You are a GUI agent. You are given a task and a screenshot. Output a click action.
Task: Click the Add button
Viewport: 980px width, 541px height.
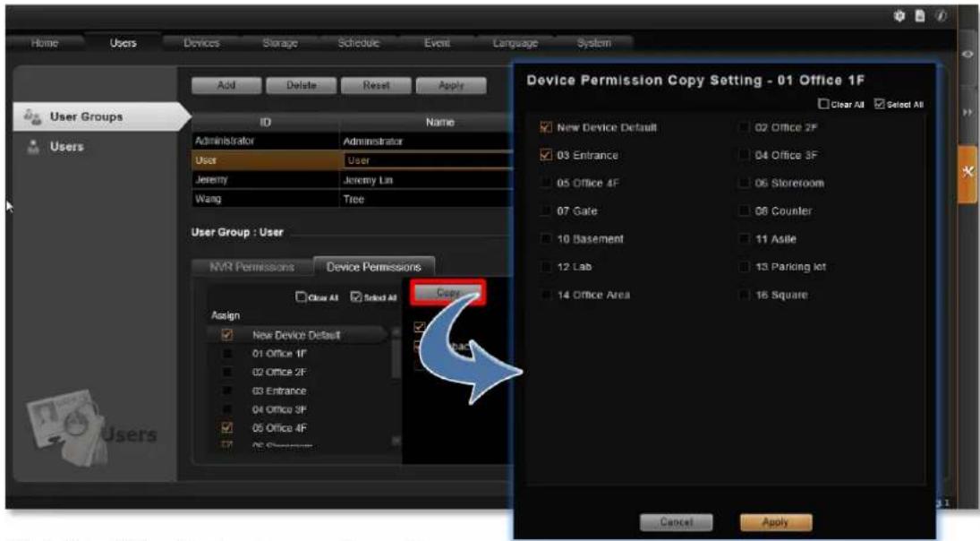pos(226,85)
